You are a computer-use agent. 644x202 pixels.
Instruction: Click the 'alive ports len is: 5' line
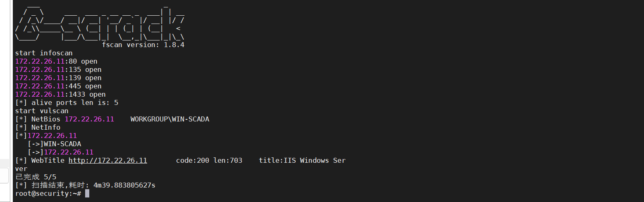[66, 102]
